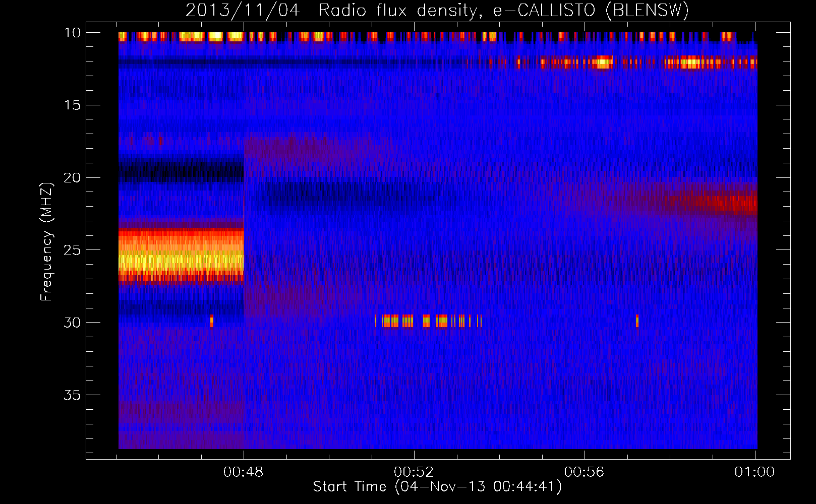Click the '20' frequency tick label

pos(72,177)
